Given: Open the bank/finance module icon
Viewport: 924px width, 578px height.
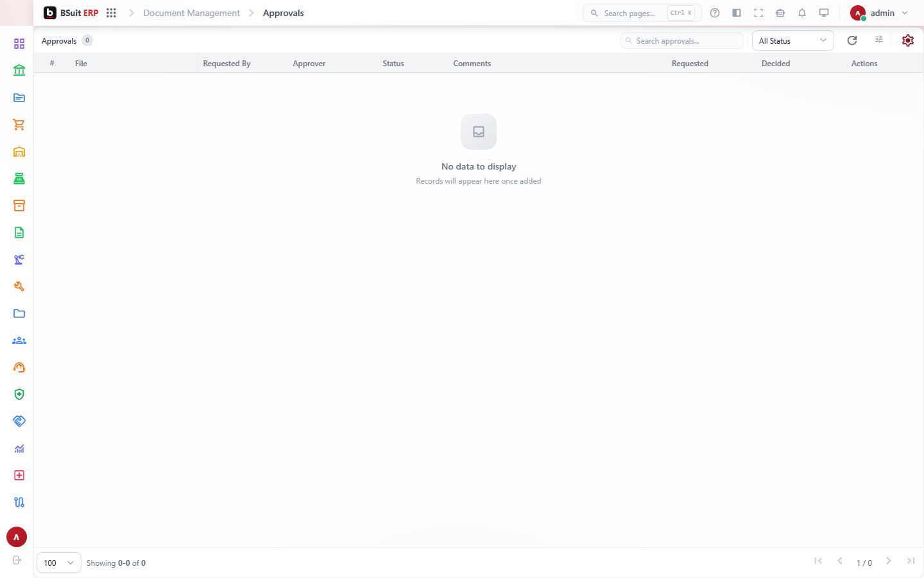Looking at the screenshot, I should point(19,71).
